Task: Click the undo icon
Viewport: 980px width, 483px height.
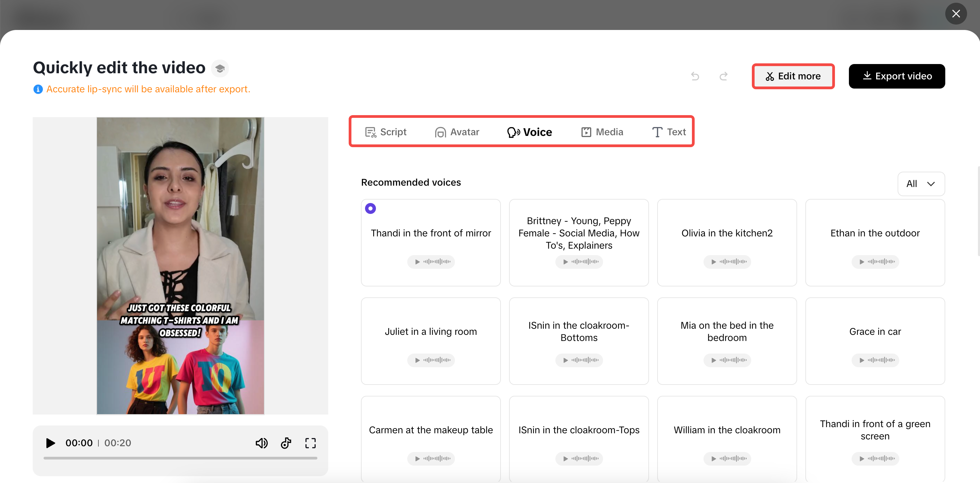Action: point(695,76)
